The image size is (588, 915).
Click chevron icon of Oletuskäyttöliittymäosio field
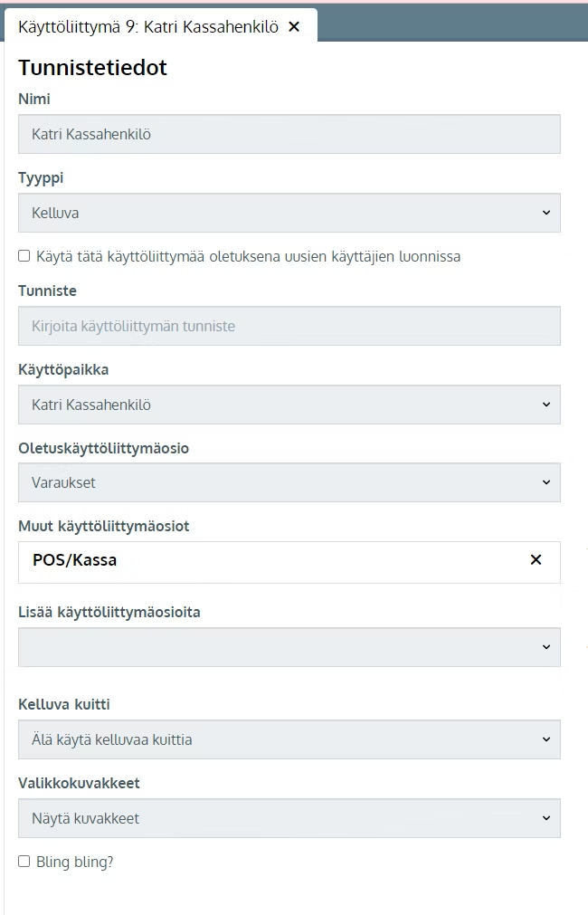(x=546, y=482)
